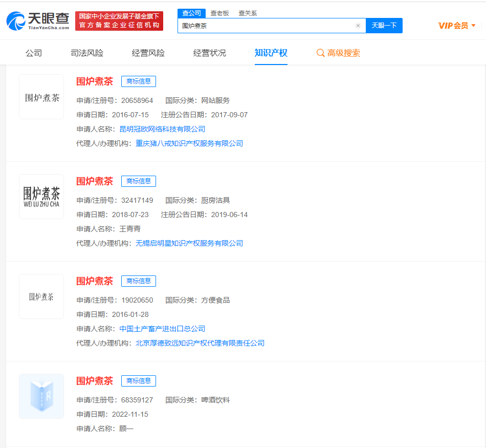Click announcement date 2017-09-07

(229, 115)
